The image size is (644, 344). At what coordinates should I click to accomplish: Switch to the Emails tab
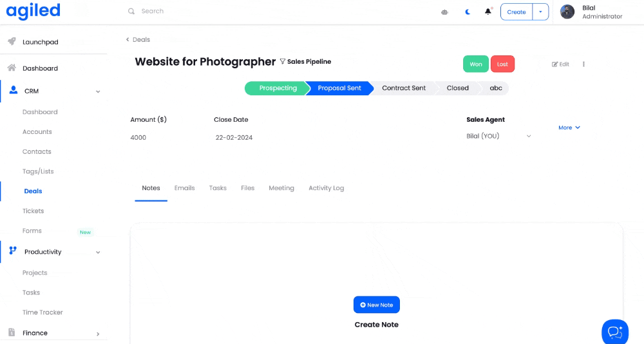pyautogui.click(x=184, y=188)
